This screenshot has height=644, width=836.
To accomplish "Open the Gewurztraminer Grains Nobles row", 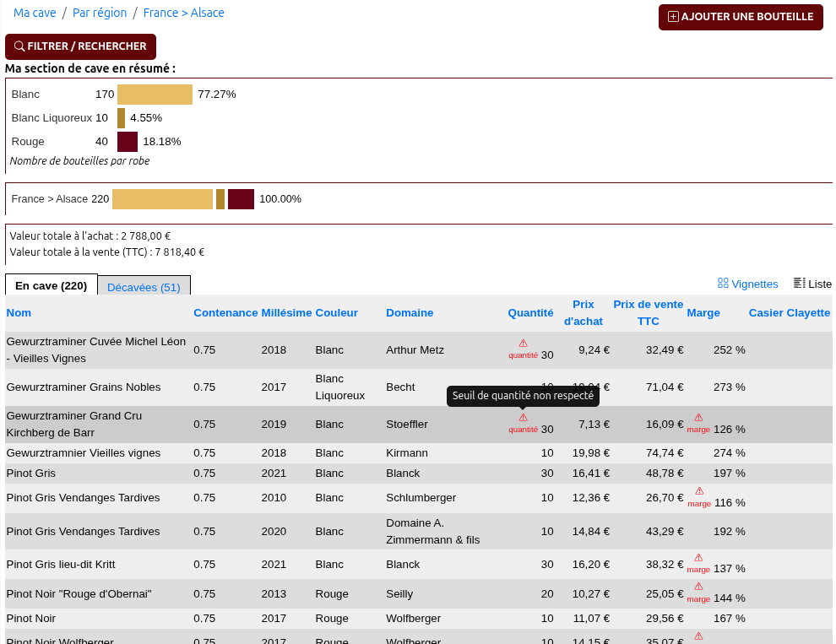I will click(83, 387).
